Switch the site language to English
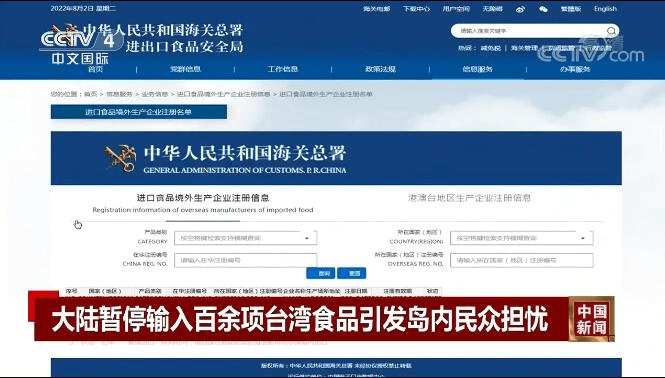This screenshot has width=665, height=378. click(x=605, y=9)
